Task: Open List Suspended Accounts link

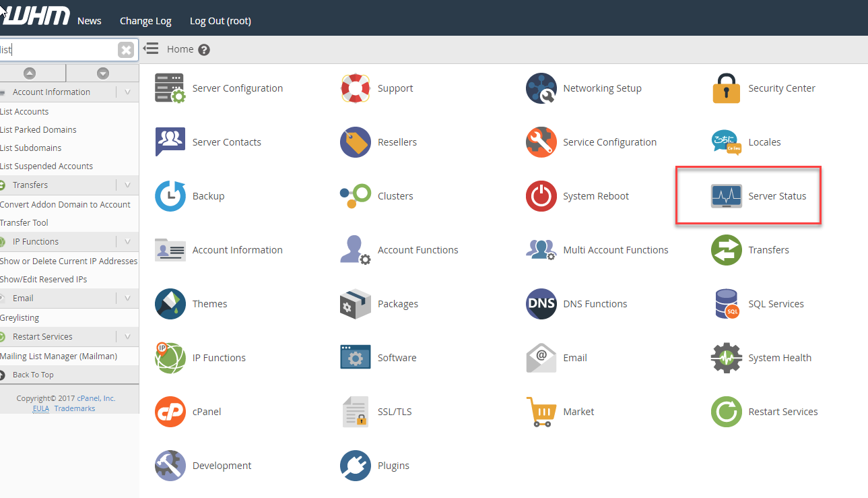Action: point(46,166)
